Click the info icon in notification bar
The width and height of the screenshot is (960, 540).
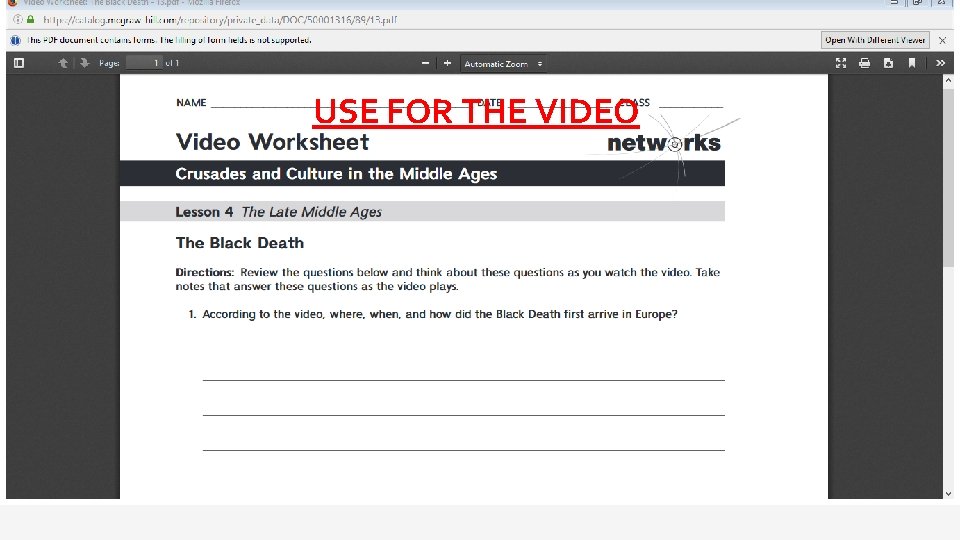[15, 40]
